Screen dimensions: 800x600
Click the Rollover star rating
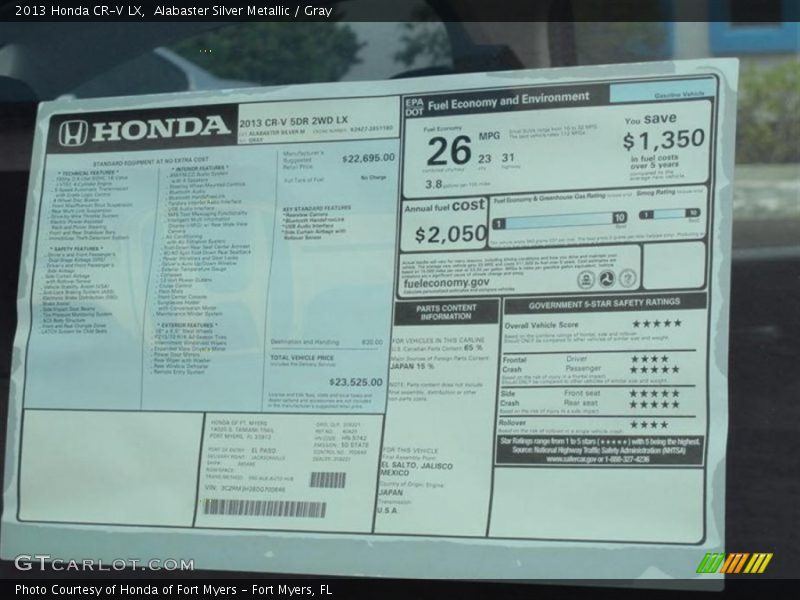tap(649, 424)
